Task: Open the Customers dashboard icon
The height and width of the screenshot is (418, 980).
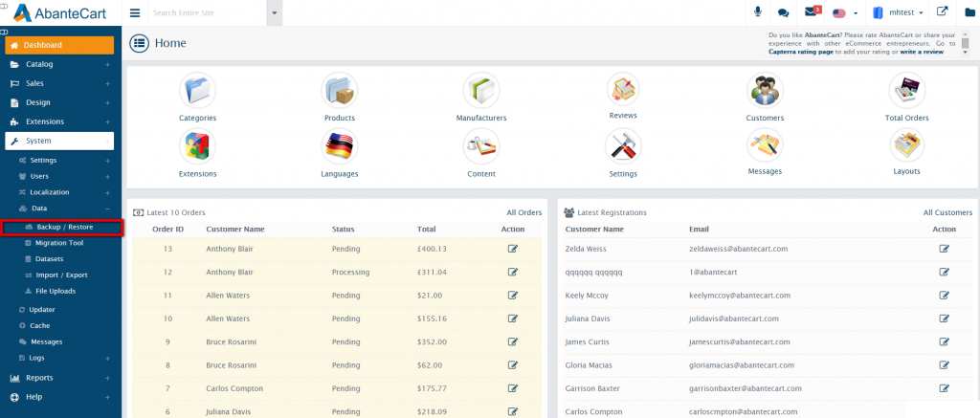Action: 765,91
